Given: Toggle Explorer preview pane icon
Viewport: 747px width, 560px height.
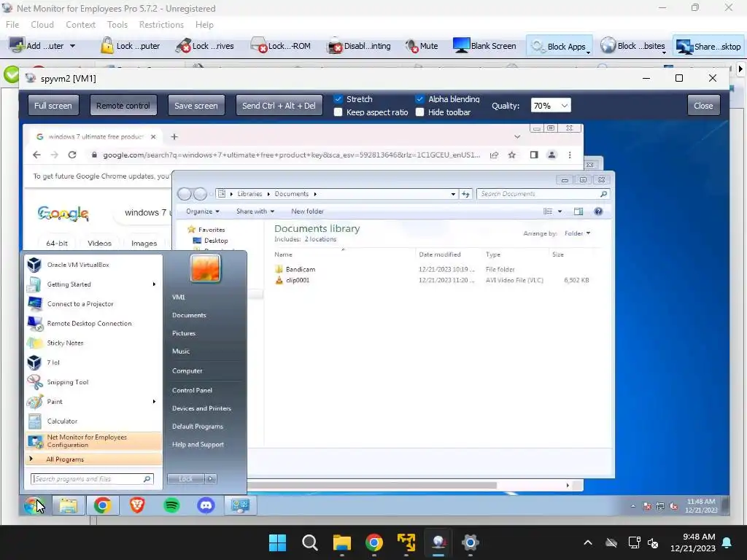Looking at the screenshot, I should coord(578,211).
